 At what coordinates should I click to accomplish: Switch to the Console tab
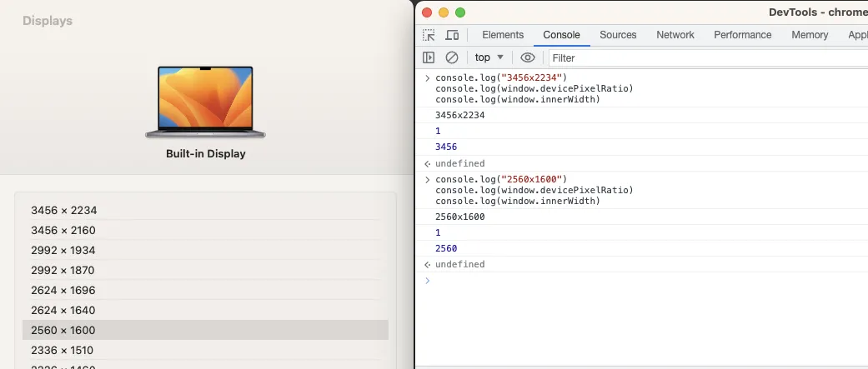(561, 35)
